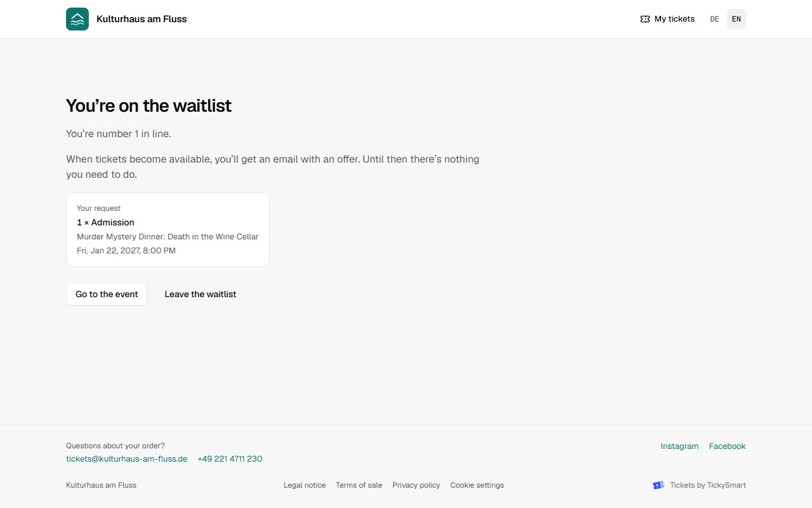Email tickets@kulturhaus-am-fluss.de
Viewport: 812px width, 508px height.
tap(127, 458)
